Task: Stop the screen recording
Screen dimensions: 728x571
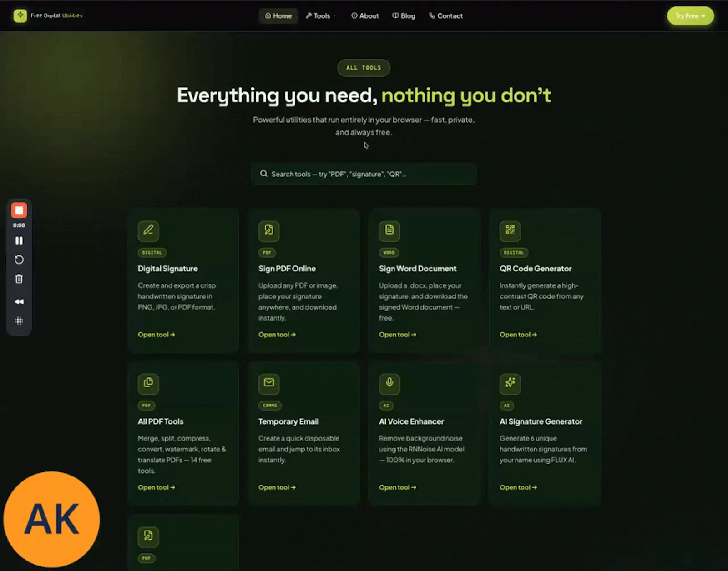Action: click(x=19, y=210)
